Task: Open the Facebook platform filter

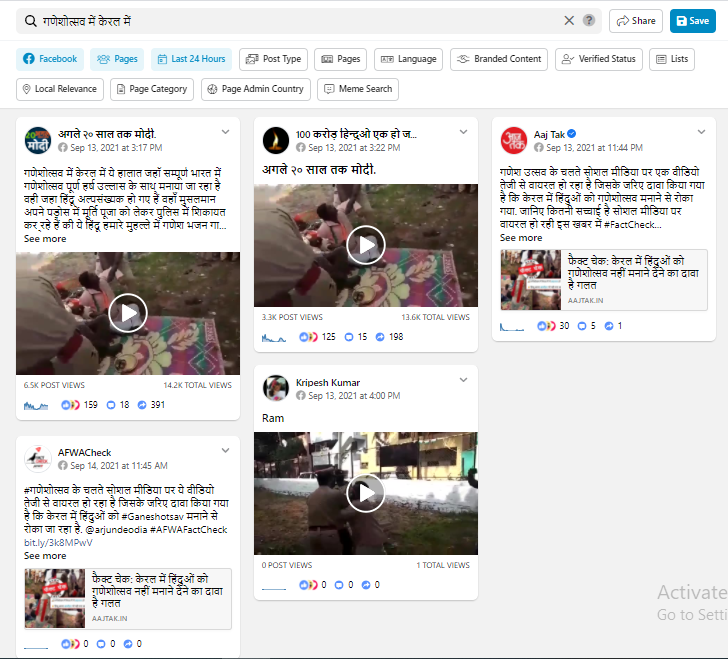Action: coord(50,59)
